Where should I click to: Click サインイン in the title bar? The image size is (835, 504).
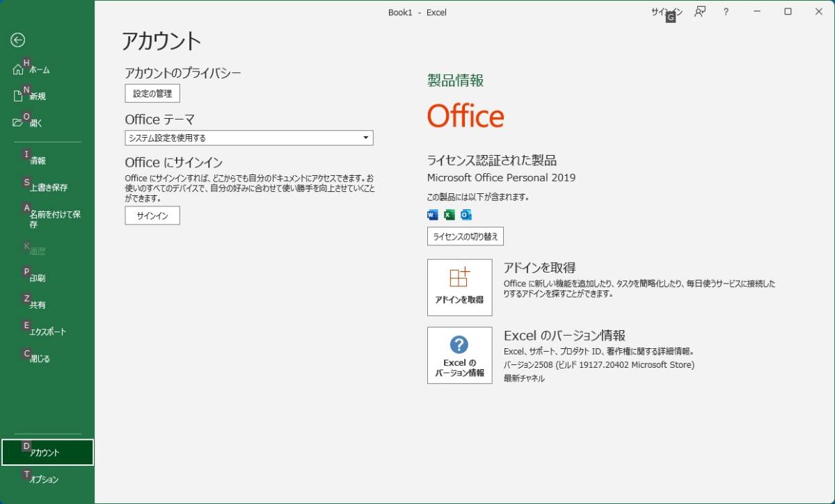point(667,12)
